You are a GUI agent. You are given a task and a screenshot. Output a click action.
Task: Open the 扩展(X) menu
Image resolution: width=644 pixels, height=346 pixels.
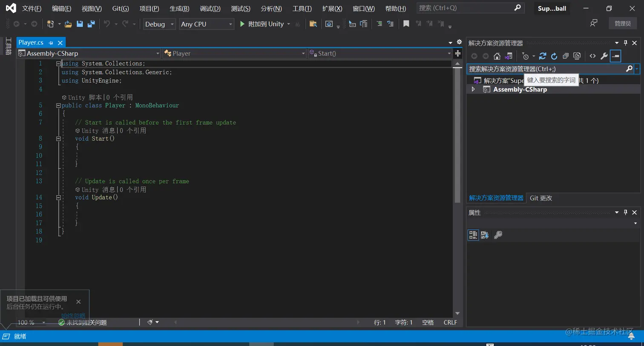coord(332,9)
